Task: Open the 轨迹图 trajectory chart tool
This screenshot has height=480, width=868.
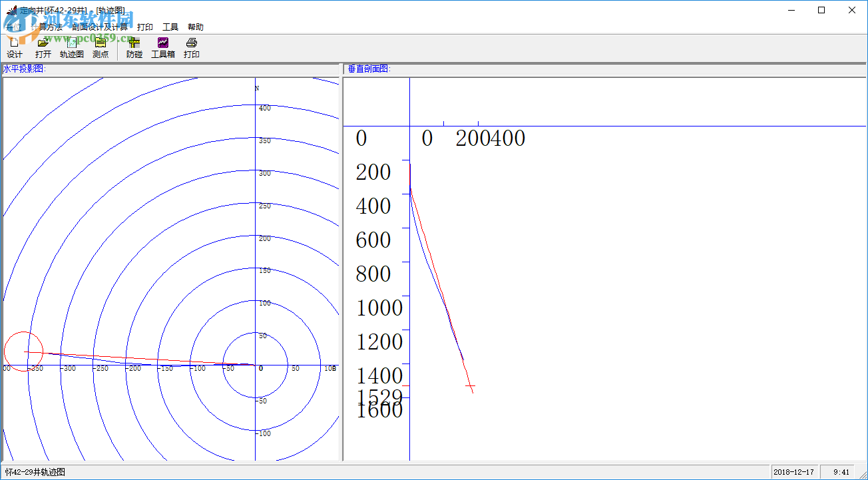Action: pyautogui.click(x=72, y=48)
